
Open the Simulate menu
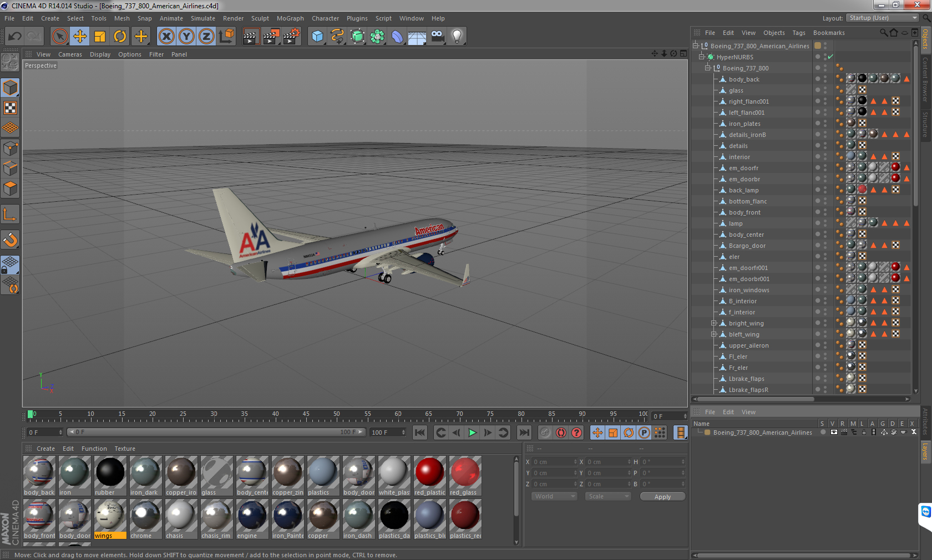[x=203, y=18]
